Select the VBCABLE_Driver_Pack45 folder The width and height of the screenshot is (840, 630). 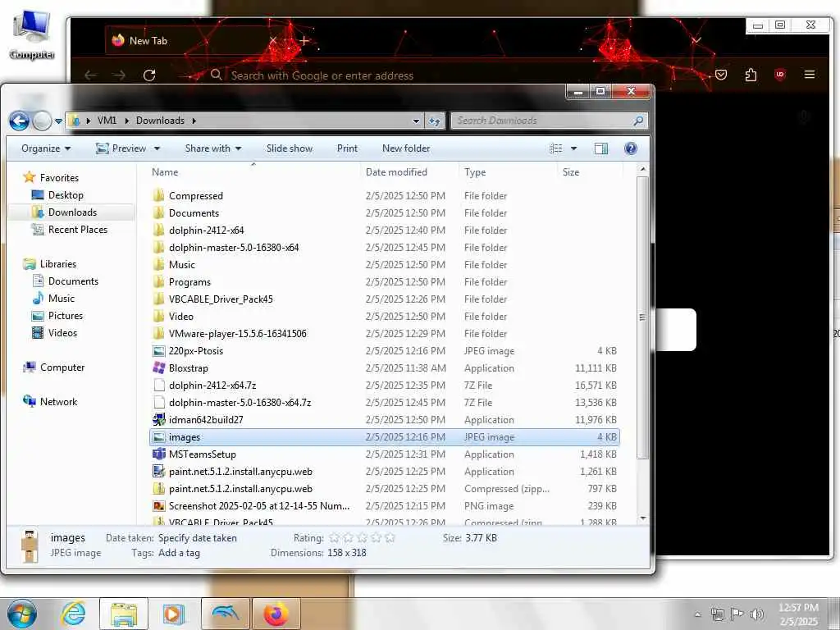(x=221, y=299)
